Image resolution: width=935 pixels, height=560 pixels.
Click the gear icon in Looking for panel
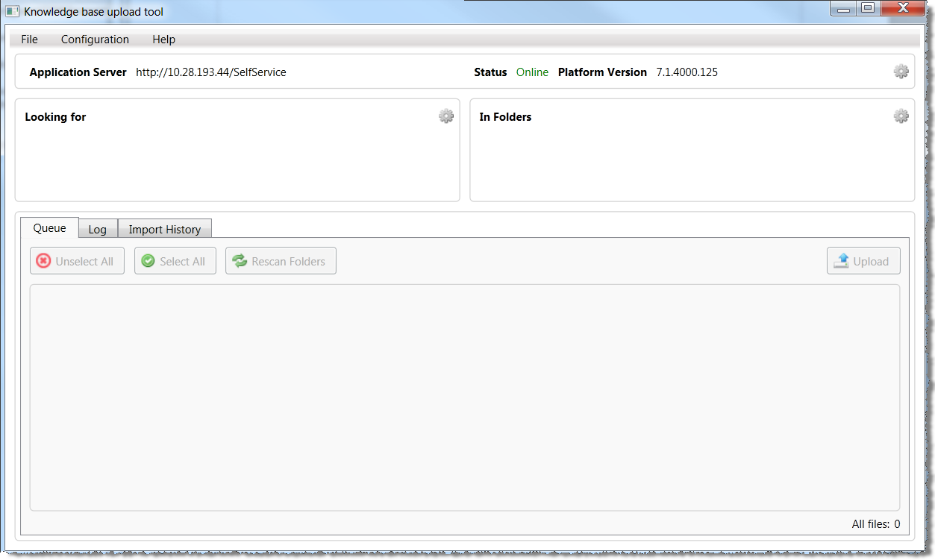(x=445, y=116)
